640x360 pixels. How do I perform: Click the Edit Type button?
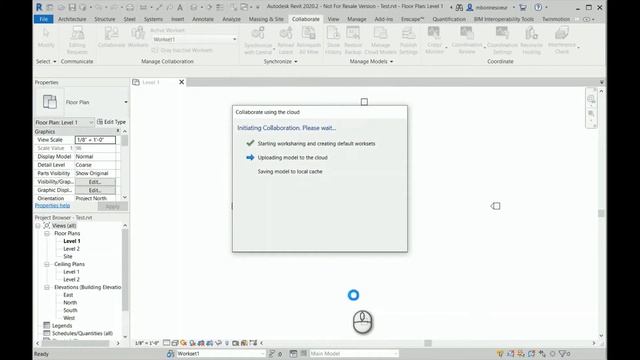tap(111, 122)
